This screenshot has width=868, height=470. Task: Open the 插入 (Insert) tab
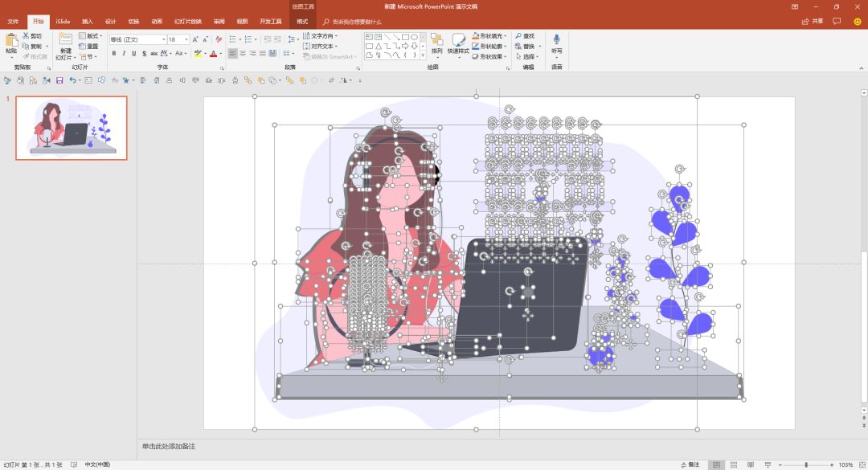point(88,22)
